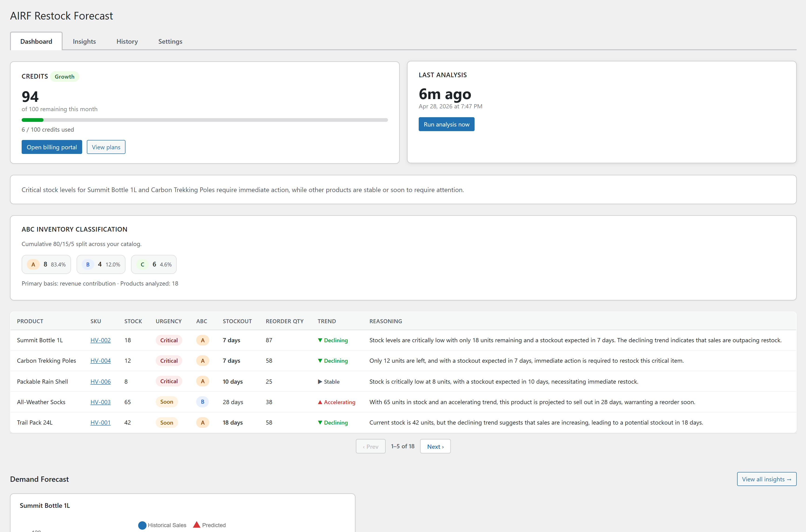
Task: Open the History tab
Action: [127, 41]
